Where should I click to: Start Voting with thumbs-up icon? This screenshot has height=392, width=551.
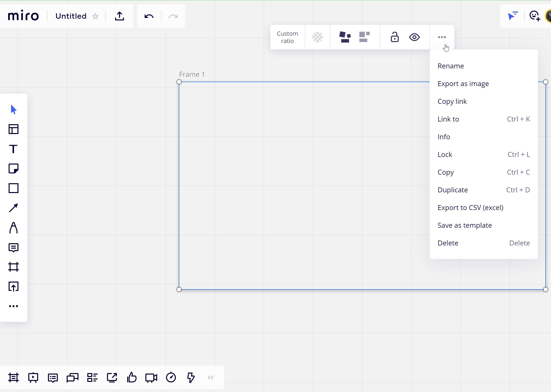[132, 377]
